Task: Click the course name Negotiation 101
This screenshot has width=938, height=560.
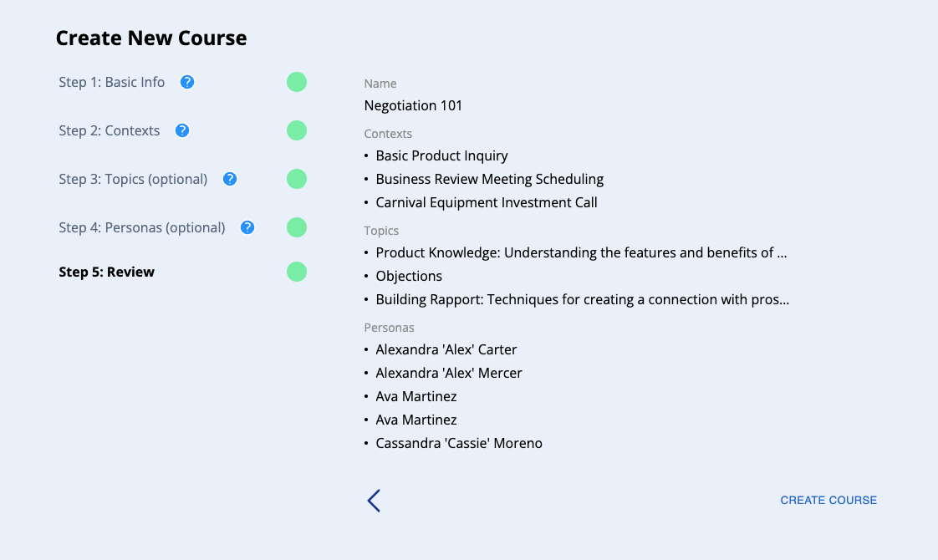Action: tap(413, 105)
